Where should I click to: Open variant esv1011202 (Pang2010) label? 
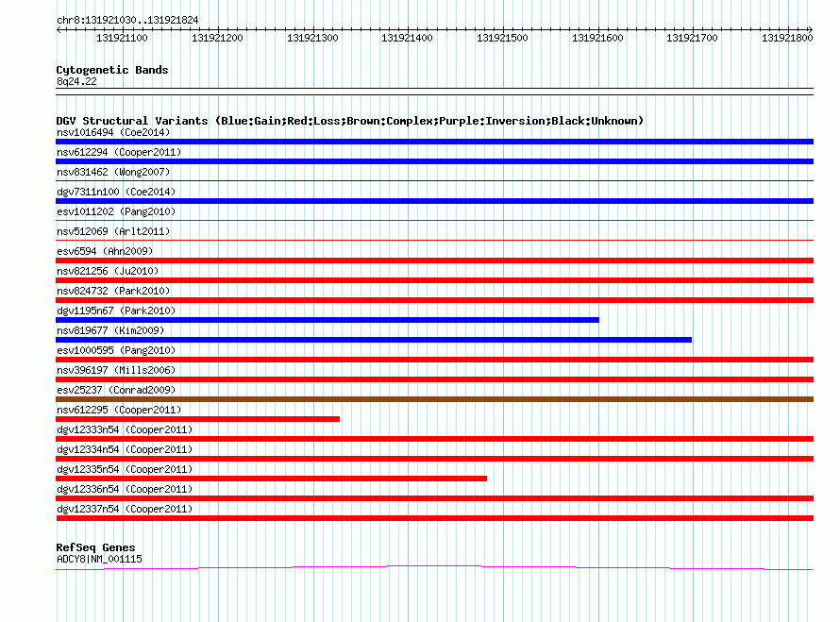coord(116,211)
